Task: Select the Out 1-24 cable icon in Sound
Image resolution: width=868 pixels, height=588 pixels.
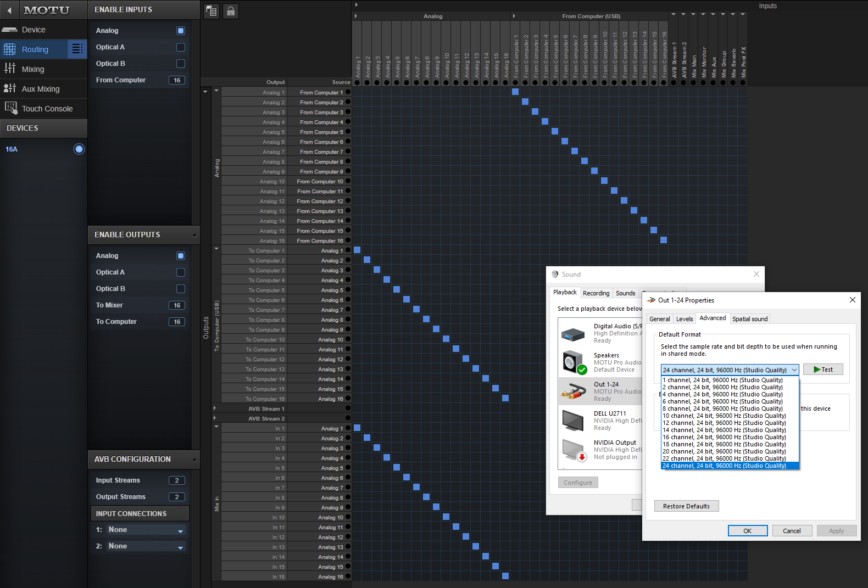Action: [x=573, y=391]
